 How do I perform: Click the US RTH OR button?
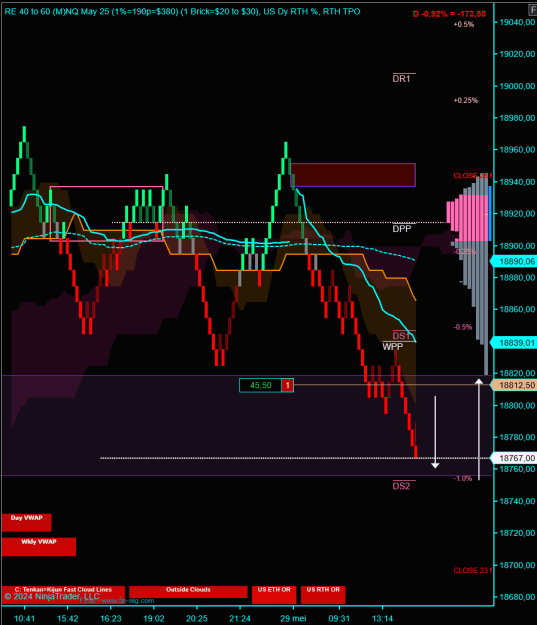[x=323, y=595]
